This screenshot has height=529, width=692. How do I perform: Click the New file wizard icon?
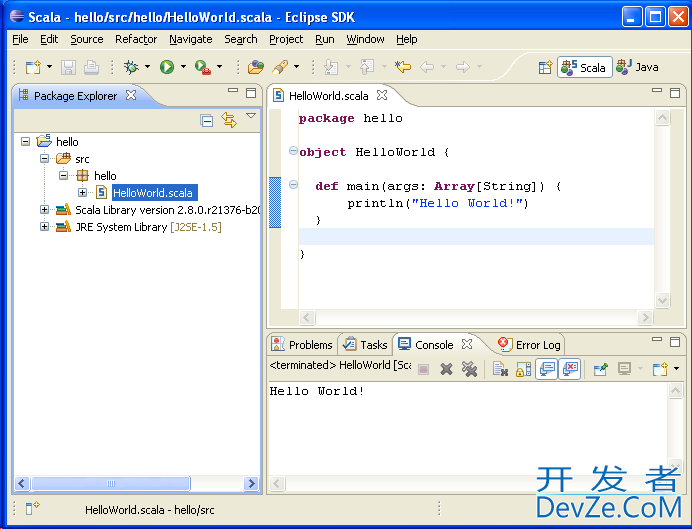pyautogui.click(x=33, y=67)
